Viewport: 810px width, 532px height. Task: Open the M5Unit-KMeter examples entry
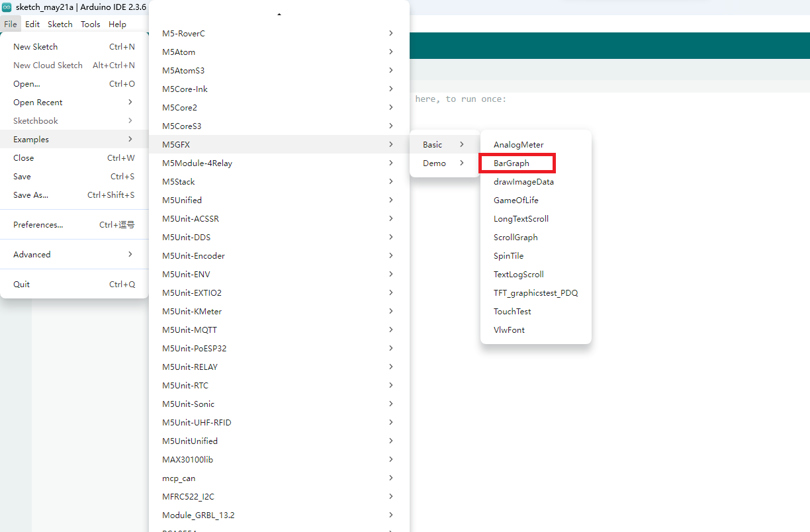click(279, 312)
